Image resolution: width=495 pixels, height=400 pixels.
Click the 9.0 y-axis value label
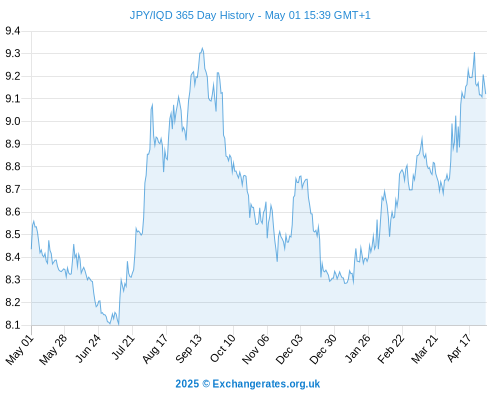pyautogui.click(x=13, y=121)
